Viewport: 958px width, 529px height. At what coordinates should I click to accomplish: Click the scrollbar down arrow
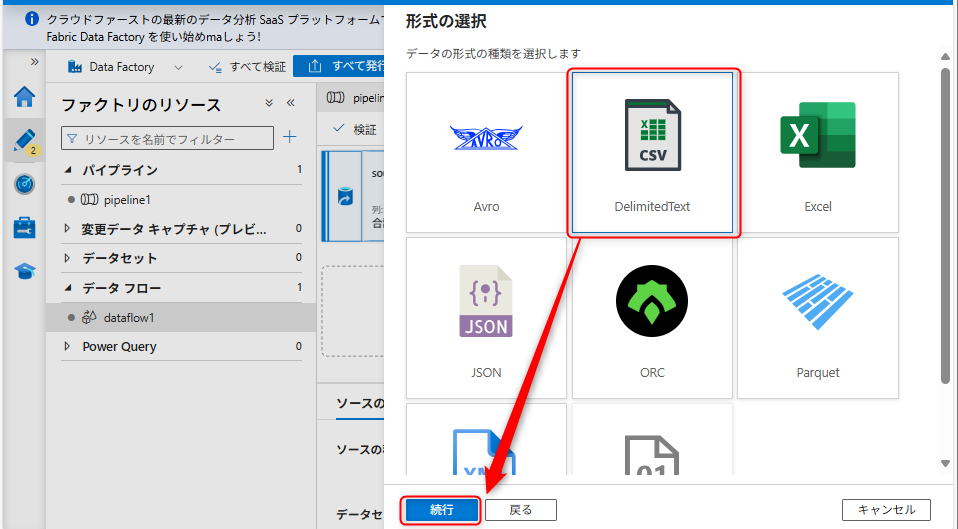(945, 464)
